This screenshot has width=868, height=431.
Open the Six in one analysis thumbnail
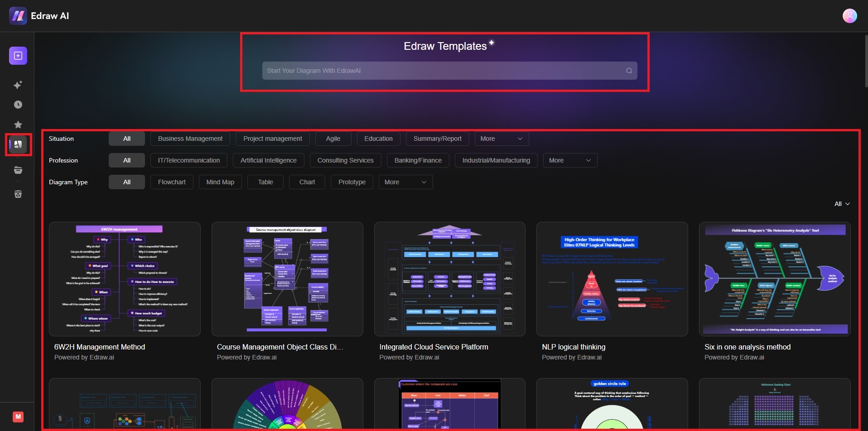point(775,279)
